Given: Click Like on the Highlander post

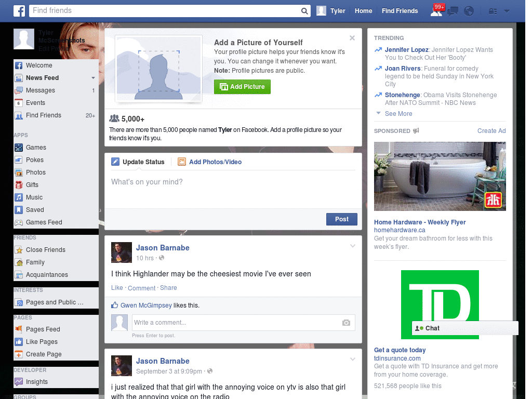Looking at the screenshot, I should pos(117,288).
